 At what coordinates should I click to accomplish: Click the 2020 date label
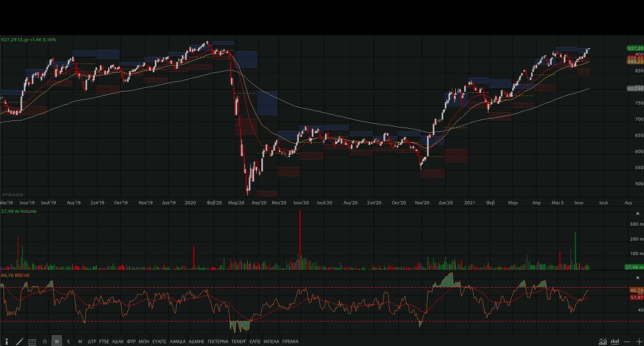[190, 202]
